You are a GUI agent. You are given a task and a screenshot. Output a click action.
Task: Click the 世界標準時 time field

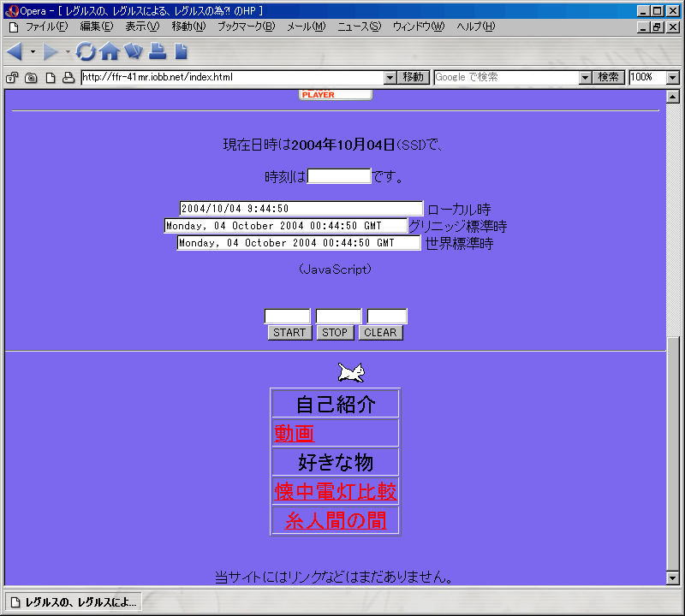[299, 242]
